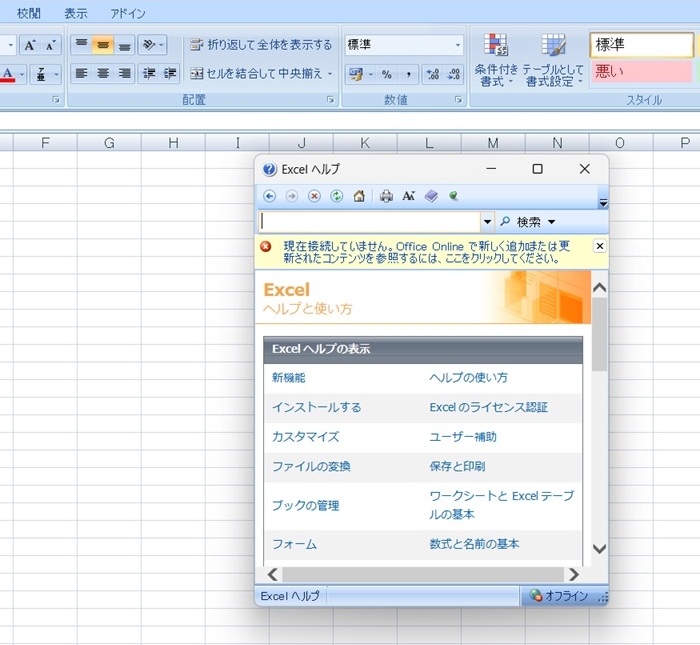The width and height of the screenshot is (700, 645).
Task: Decrease font size in ribbon
Action: coord(51,45)
